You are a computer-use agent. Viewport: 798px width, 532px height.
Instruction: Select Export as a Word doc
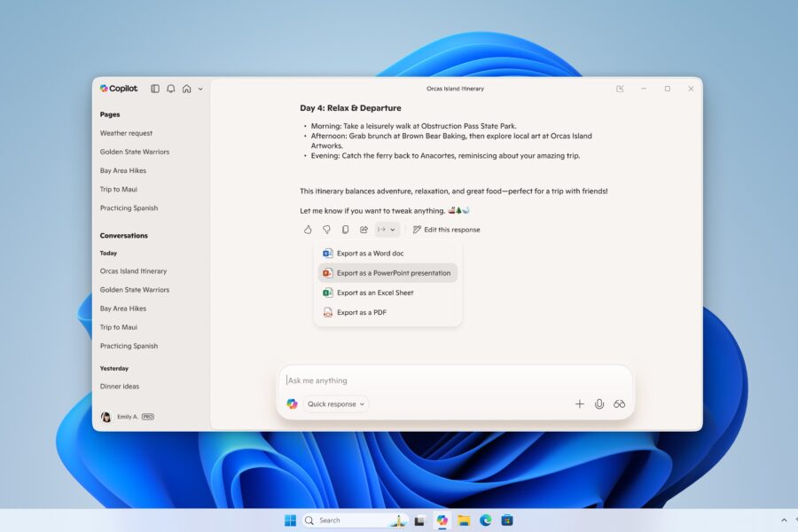(x=370, y=254)
